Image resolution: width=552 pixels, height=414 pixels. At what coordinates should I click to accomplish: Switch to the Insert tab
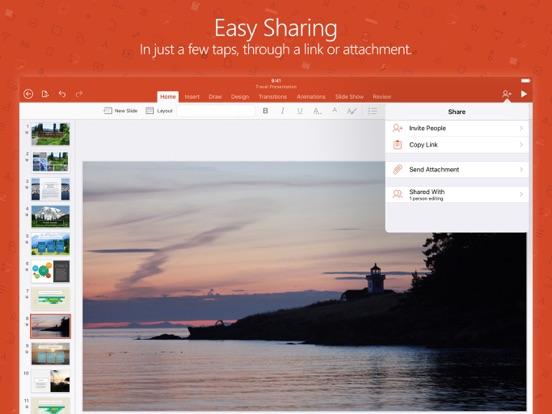point(192,97)
